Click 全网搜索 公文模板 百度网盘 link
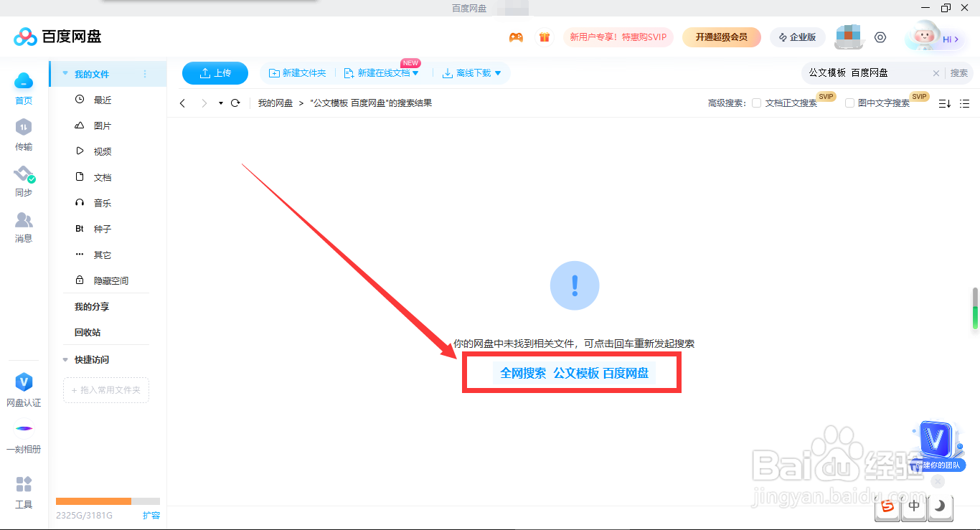Screen dimensions: 980x530 574,373
